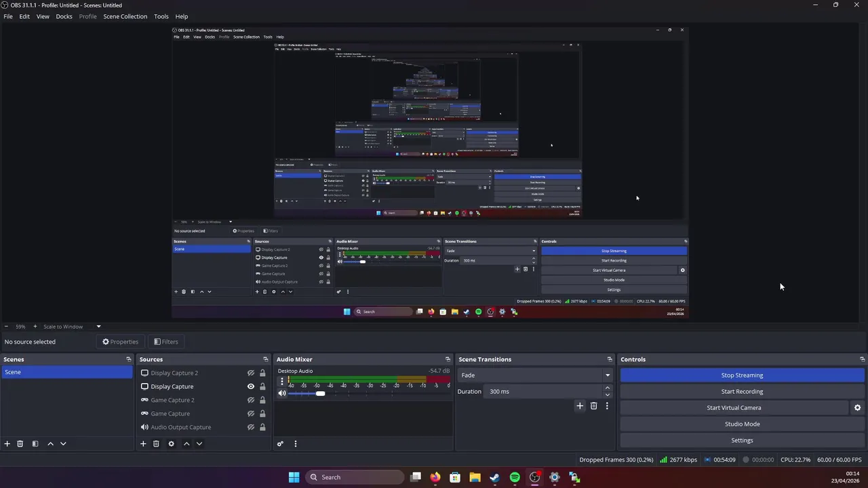Screen dimensions: 868x488
Task: Open Windows Start menu
Action: pyautogui.click(x=294, y=477)
